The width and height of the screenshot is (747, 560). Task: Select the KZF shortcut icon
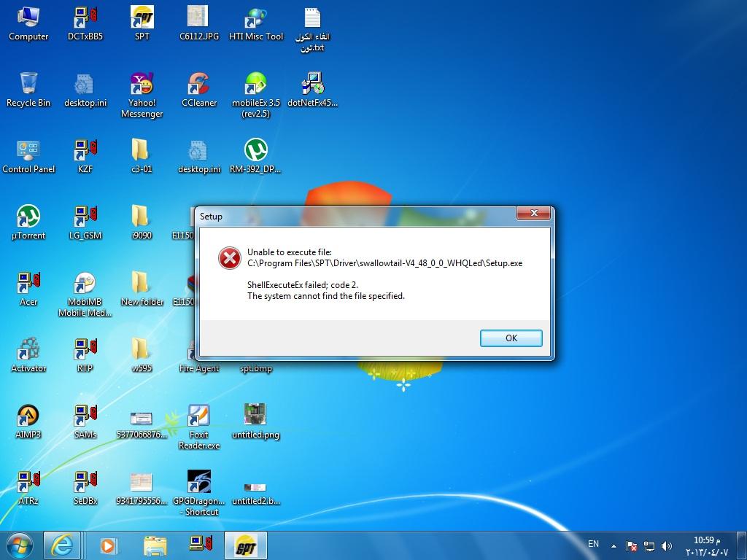85,157
